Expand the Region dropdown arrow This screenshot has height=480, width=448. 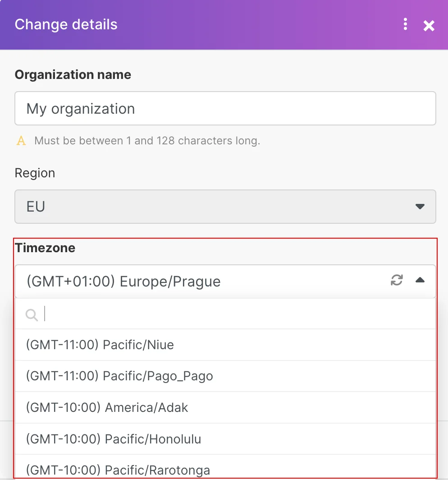tap(420, 207)
